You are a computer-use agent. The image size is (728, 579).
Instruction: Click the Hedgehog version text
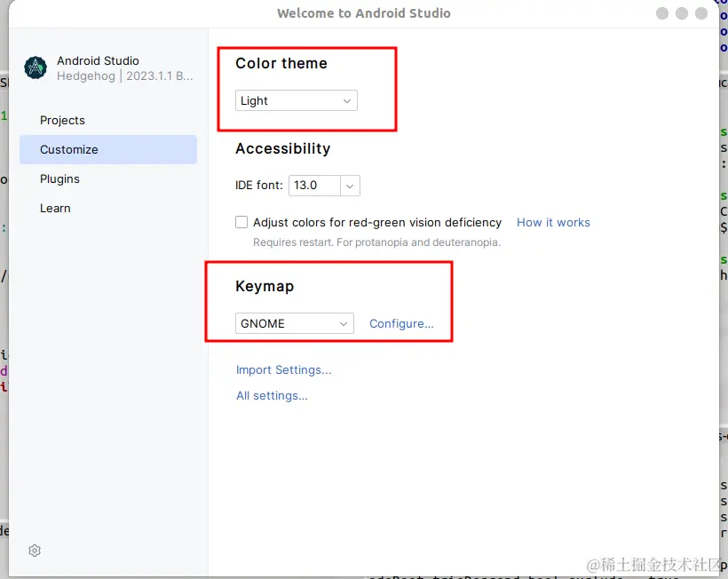pyautogui.click(x=125, y=75)
